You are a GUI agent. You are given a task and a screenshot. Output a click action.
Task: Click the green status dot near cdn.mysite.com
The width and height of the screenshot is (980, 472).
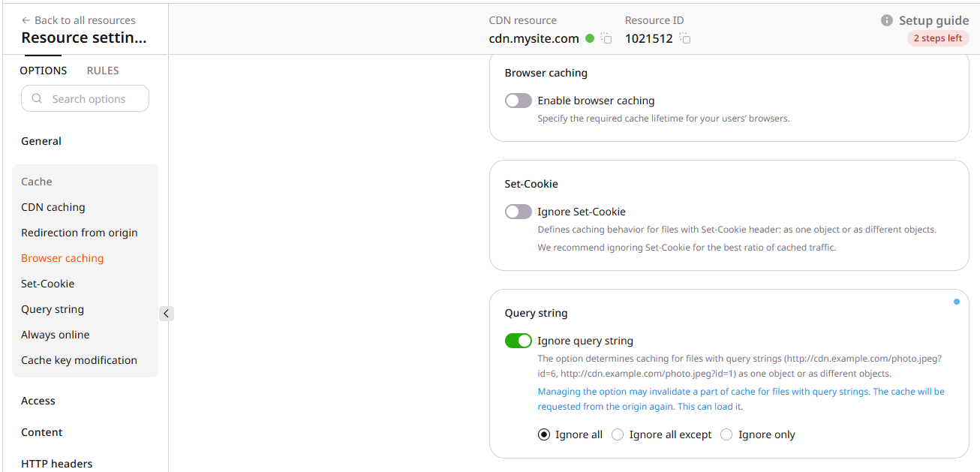tap(590, 38)
